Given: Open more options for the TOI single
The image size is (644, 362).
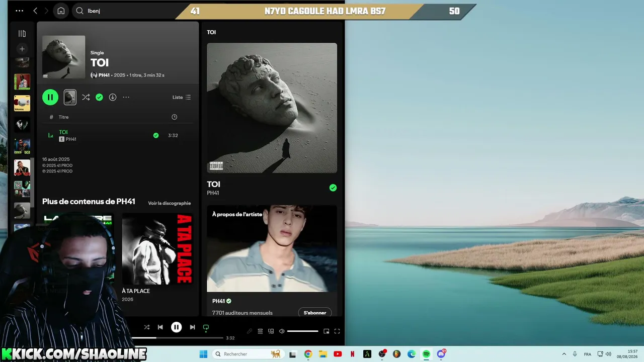Looking at the screenshot, I should (126, 97).
